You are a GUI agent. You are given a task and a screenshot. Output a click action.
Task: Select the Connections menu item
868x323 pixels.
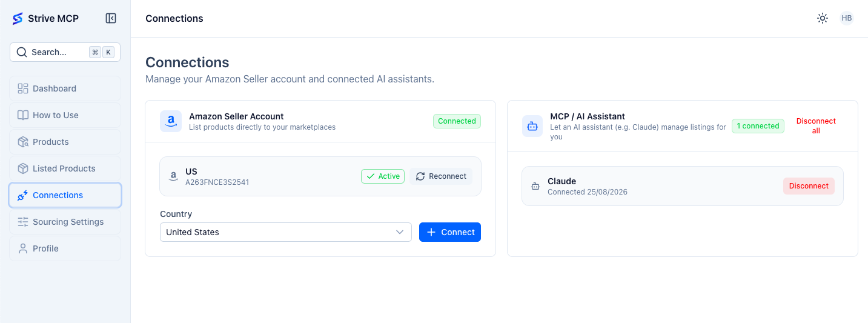point(65,195)
